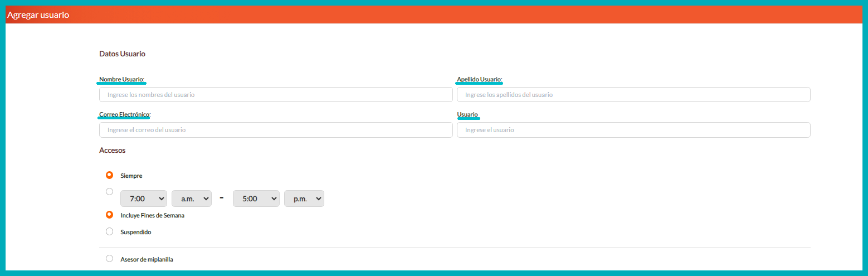Select the Usuario text field
This screenshot has width=868, height=276.
(x=633, y=130)
